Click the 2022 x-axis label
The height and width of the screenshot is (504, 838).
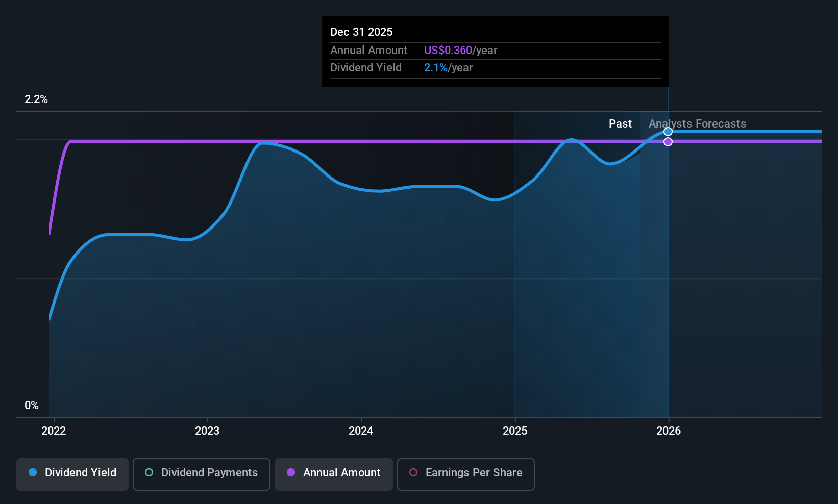click(x=54, y=431)
